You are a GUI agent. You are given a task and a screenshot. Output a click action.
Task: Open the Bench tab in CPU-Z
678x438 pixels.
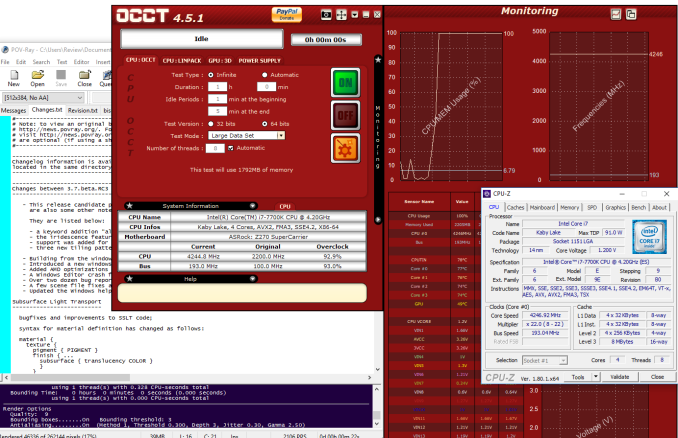pyautogui.click(x=638, y=208)
